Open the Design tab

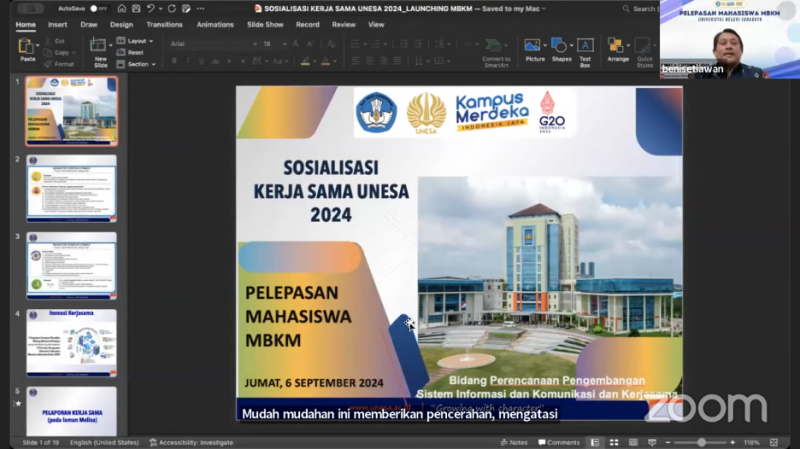(121, 24)
